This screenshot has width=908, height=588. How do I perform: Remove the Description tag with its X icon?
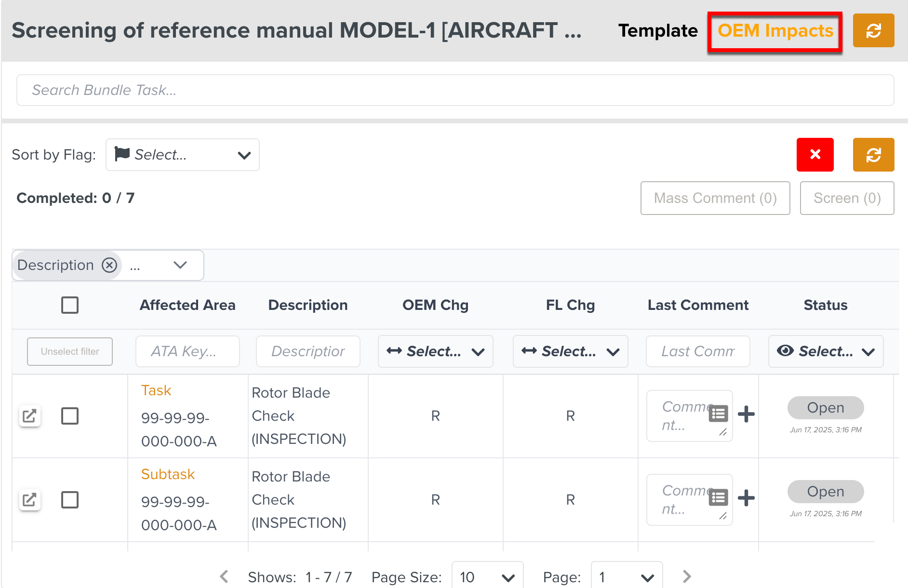[x=109, y=265]
